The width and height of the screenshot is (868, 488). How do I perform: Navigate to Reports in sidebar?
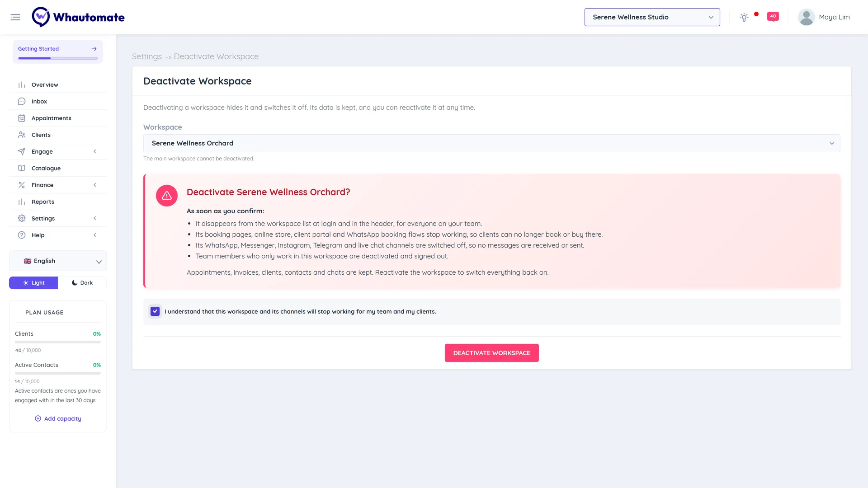pos(58,202)
